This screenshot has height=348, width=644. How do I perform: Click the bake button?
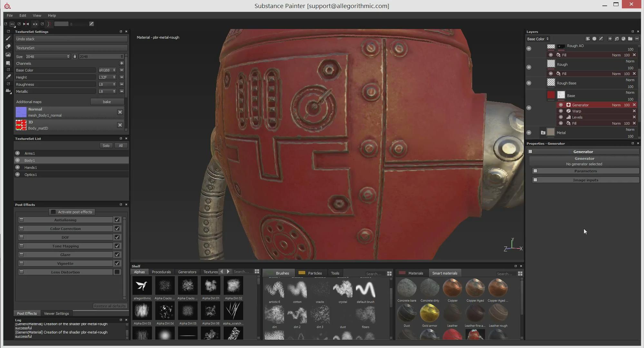tap(107, 102)
